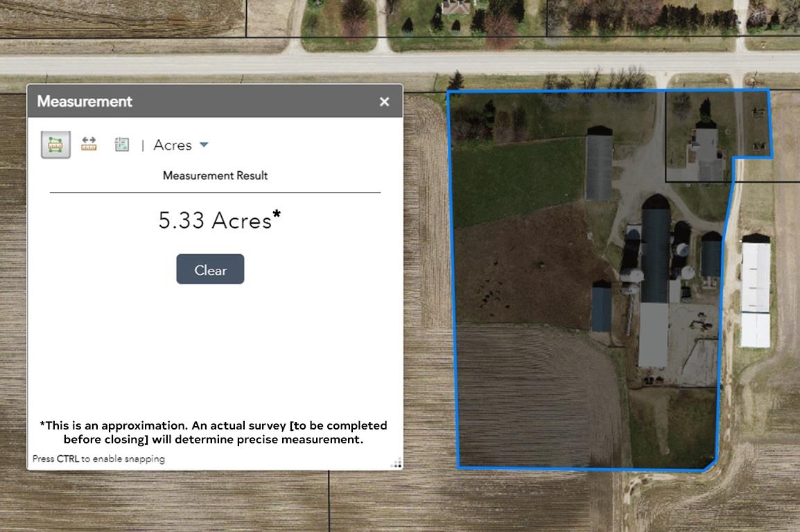The height and width of the screenshot is (532, 800).
Task: Click the Clear button
Action: pyautogui.click(x=210, y=269)
